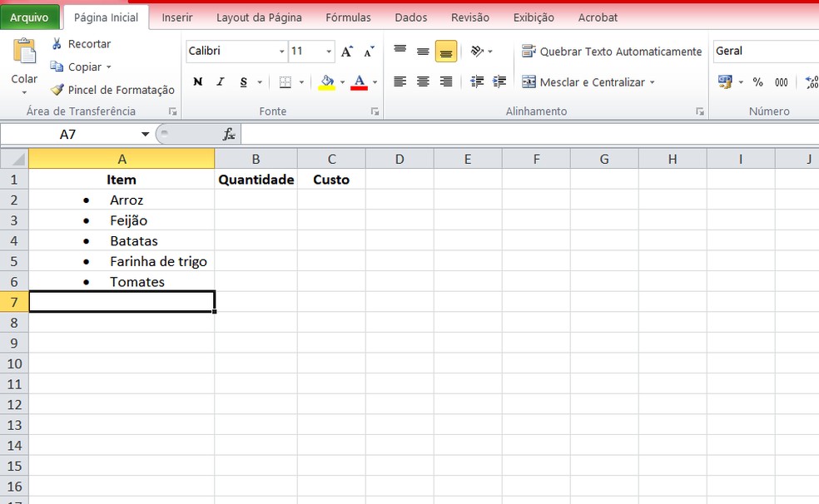Click the comma style (000) icon
The height and width of the screenshot is (504, 819).
point(781,82)
